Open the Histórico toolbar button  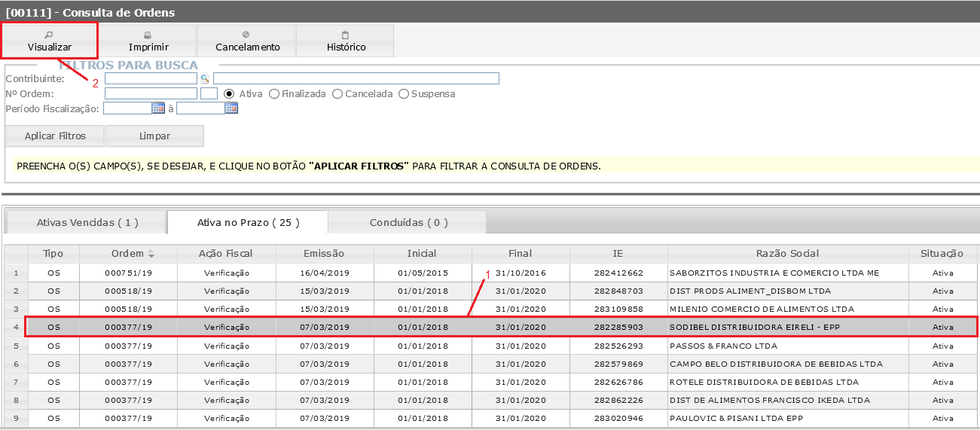point(346,41)
